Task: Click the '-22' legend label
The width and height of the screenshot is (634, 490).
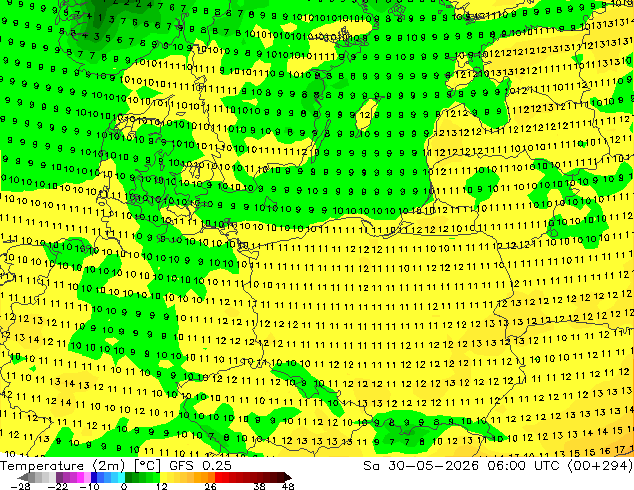Action: (x=57, y=486)
